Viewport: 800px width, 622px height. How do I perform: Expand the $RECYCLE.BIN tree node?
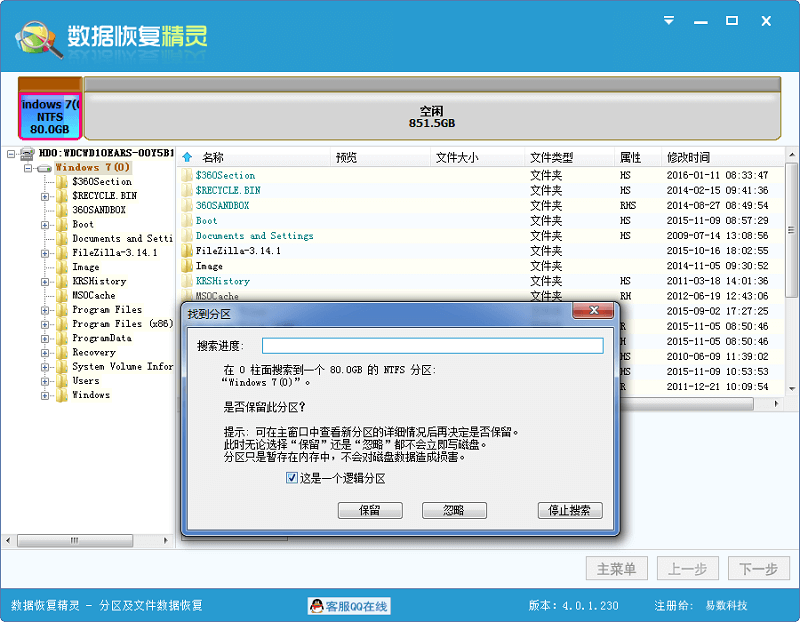click(x=45, y=196)
